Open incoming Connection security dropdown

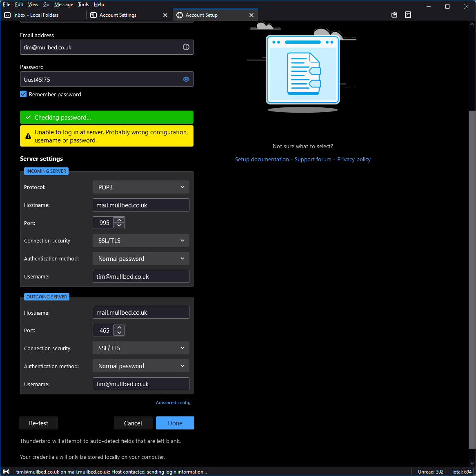141,240
